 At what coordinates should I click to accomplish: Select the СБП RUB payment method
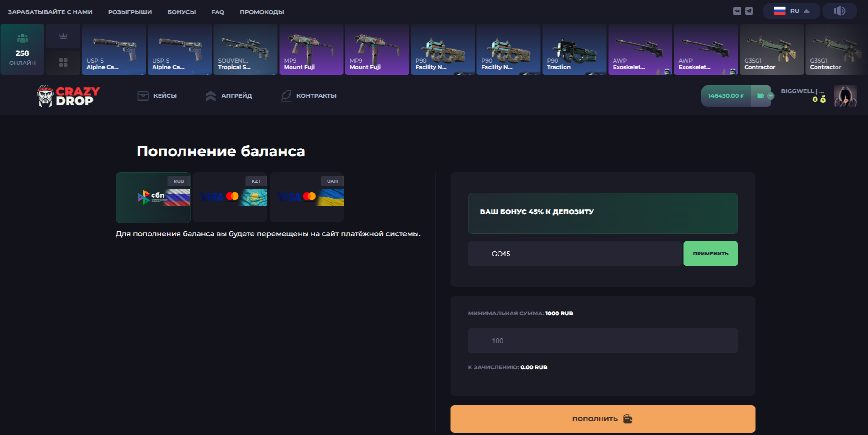pyautogui.click(x=153, y=197)
